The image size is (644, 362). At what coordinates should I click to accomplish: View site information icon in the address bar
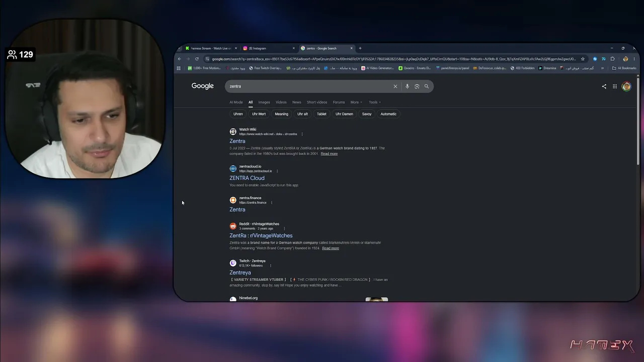click(208, 59)
